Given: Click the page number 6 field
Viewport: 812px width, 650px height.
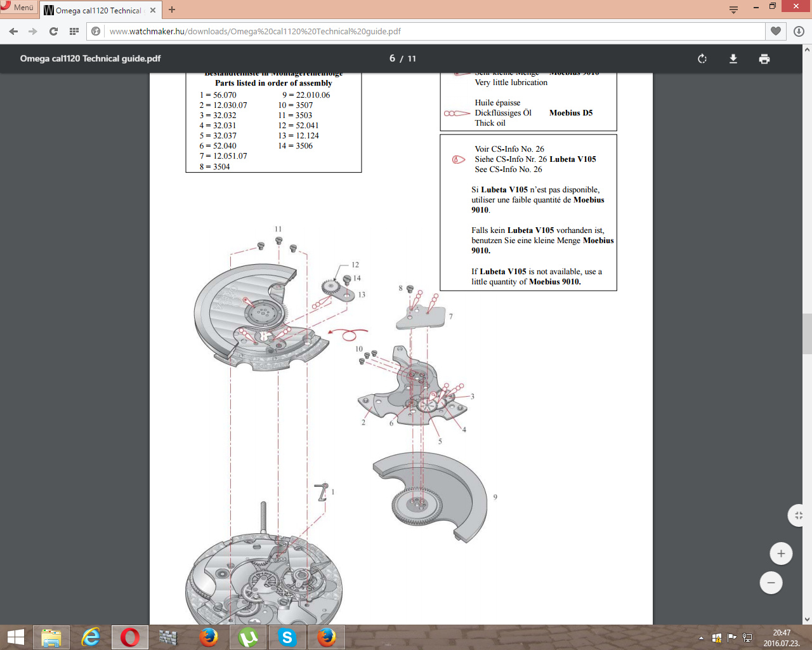Looking at the screenshot, I should click(392, 58).
